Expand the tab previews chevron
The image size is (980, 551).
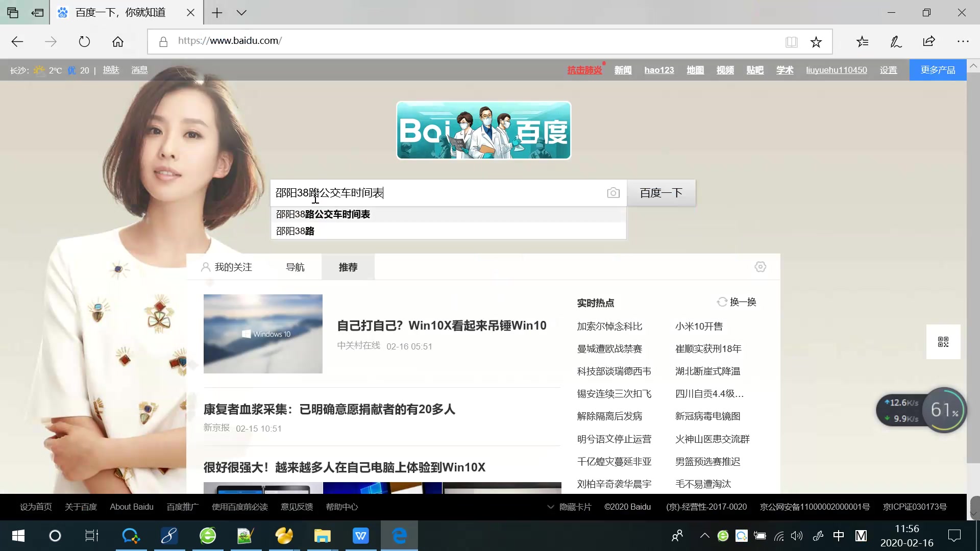click(241, 13)
